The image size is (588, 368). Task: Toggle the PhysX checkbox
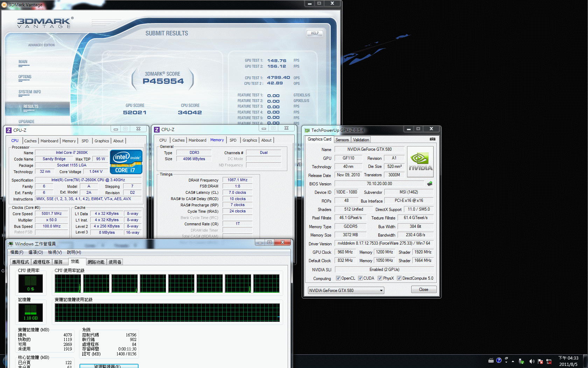tap(380, 278)
